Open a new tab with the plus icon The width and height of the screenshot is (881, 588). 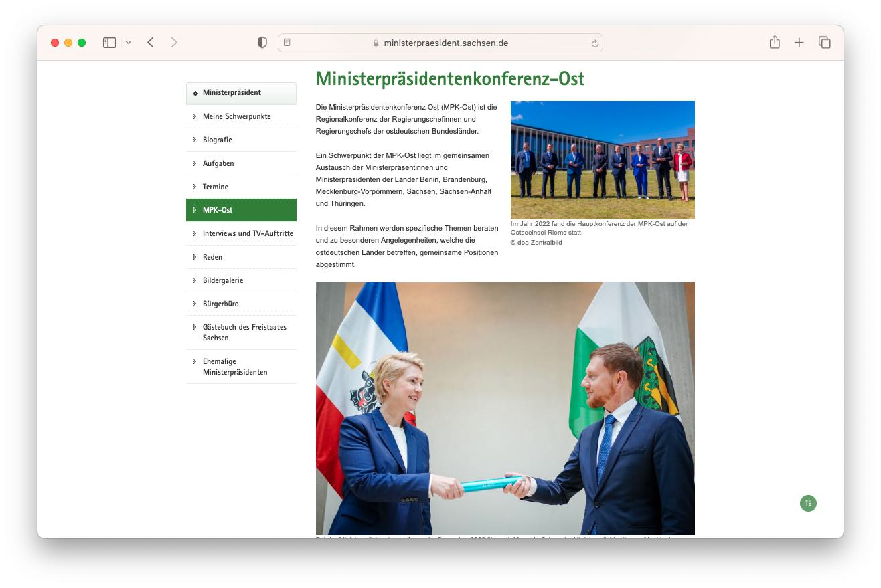click(799, 43)
